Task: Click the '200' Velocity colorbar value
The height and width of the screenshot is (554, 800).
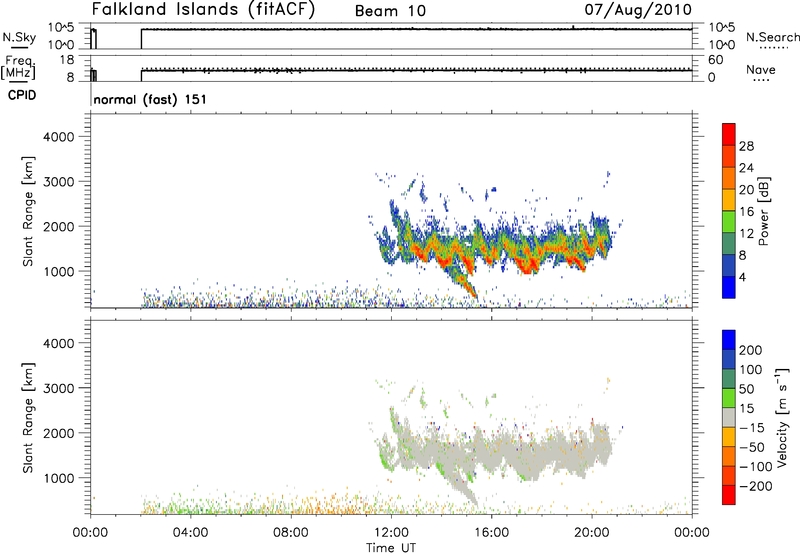Action: point(751,350)
